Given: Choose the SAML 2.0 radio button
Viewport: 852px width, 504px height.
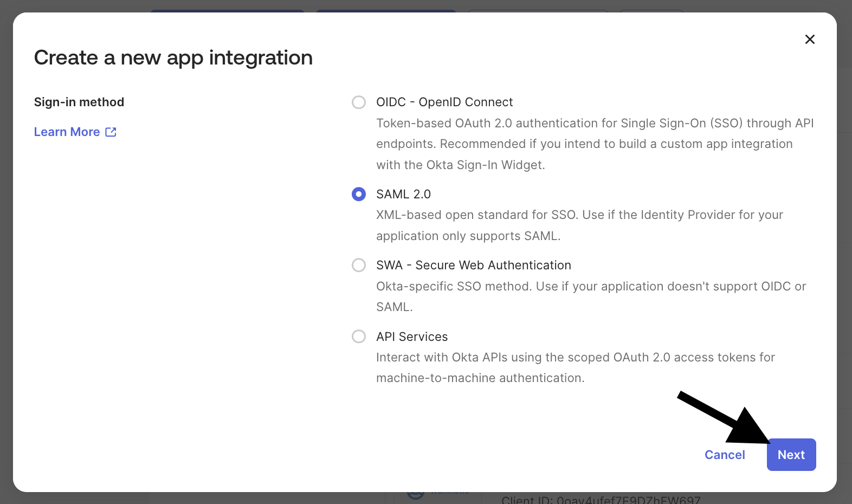Looking at the screenshot, I should coord(359,194).
